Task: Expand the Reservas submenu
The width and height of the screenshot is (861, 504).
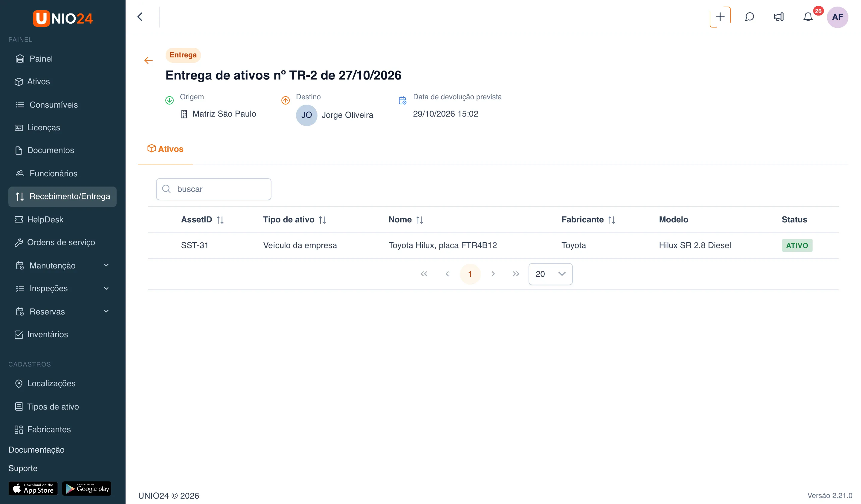Action: [106, 311]
